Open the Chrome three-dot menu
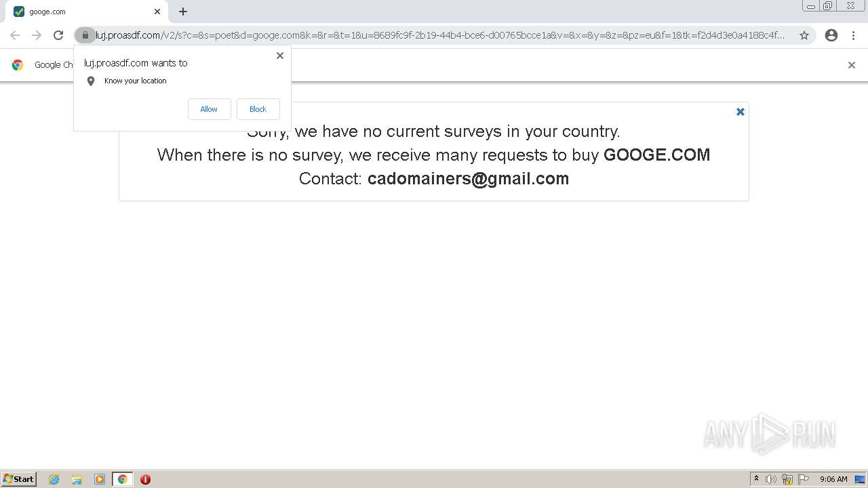Image resolution: width=868 pixels, height=488 pixels. point(853,35)
